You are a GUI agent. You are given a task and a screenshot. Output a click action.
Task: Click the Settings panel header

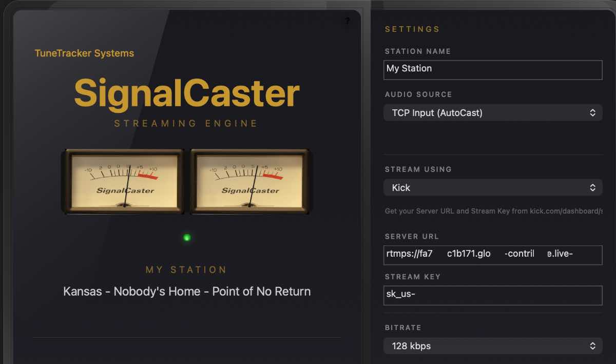click(x=412, y=29)
